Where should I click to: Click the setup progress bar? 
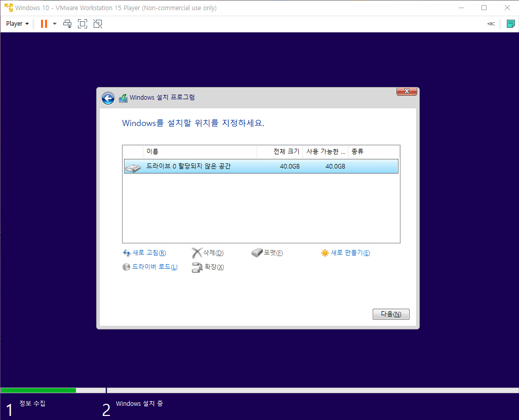259,391
